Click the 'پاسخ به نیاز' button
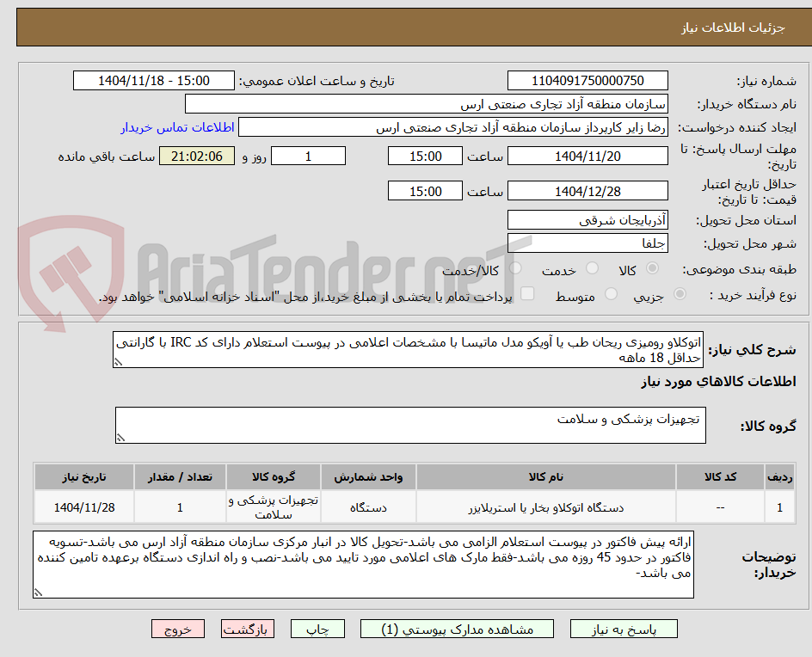 (624, 629)
